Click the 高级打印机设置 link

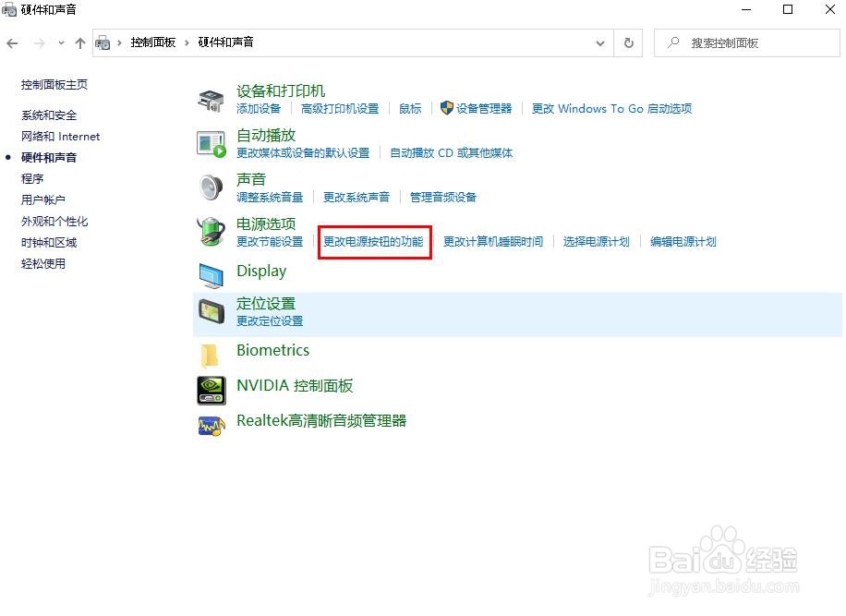tap(340, 108)
